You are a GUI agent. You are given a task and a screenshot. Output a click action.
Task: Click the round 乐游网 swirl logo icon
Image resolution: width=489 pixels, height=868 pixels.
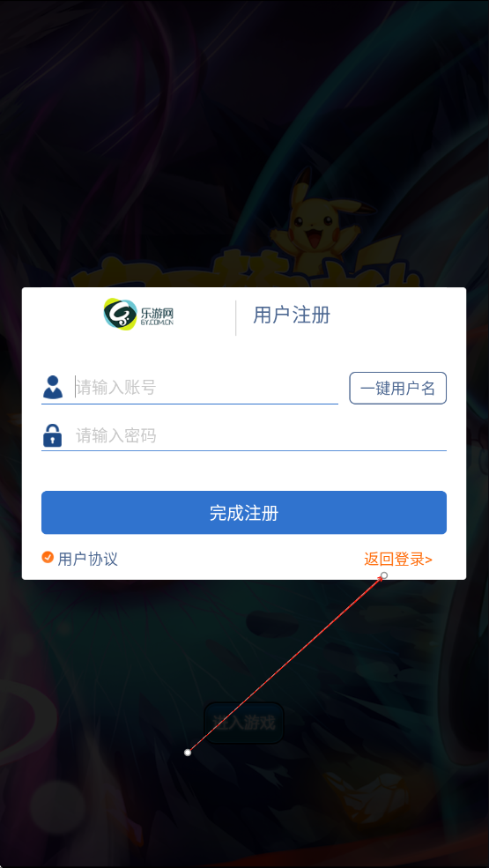120,314
